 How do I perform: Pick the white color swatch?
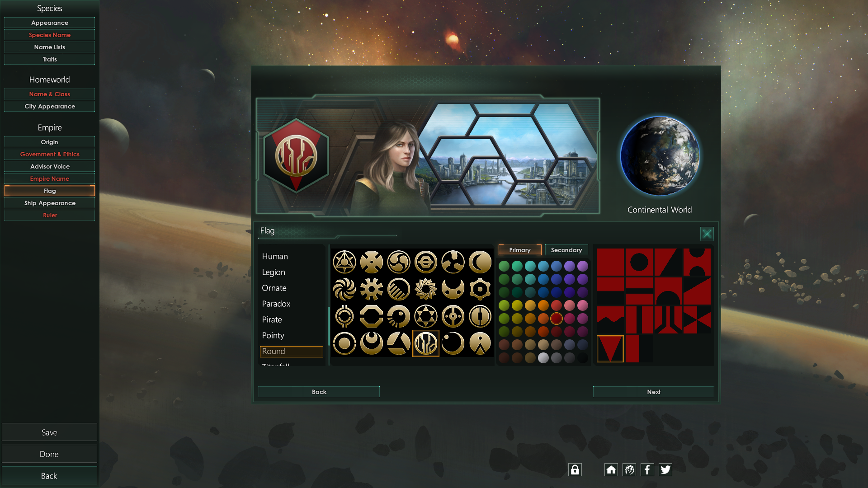tap(543, 358)
